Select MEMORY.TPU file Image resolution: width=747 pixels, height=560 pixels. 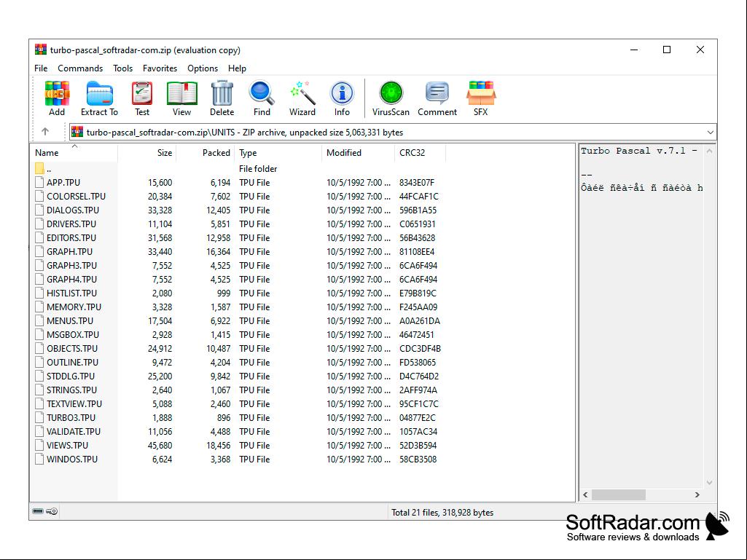click(74, 307)
